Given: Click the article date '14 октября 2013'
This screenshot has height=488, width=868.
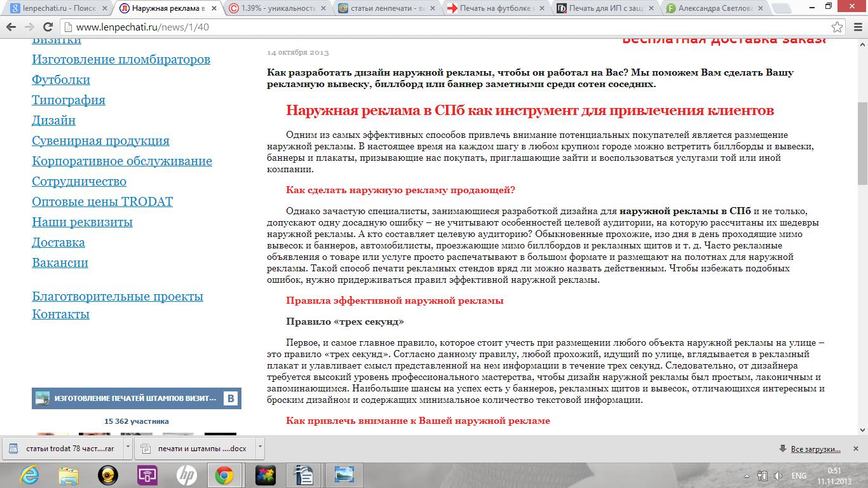Looking at the screenshot, I should (298, 53).
